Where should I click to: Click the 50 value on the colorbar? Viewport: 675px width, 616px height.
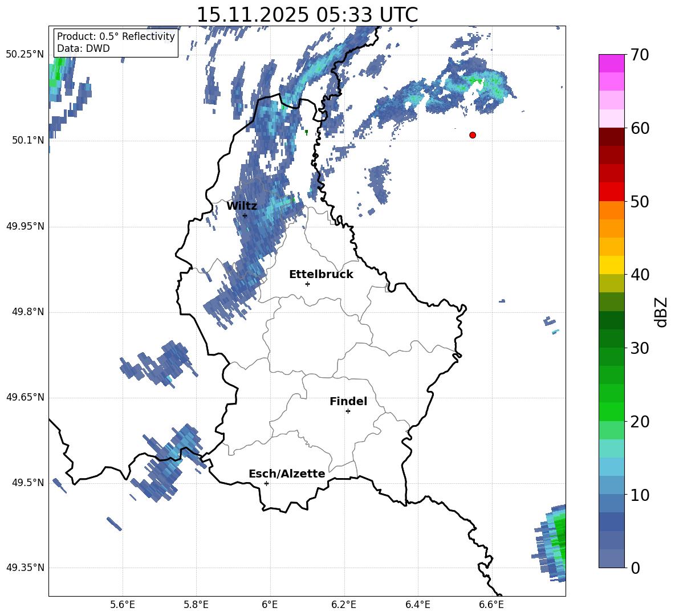coord(640,202)
